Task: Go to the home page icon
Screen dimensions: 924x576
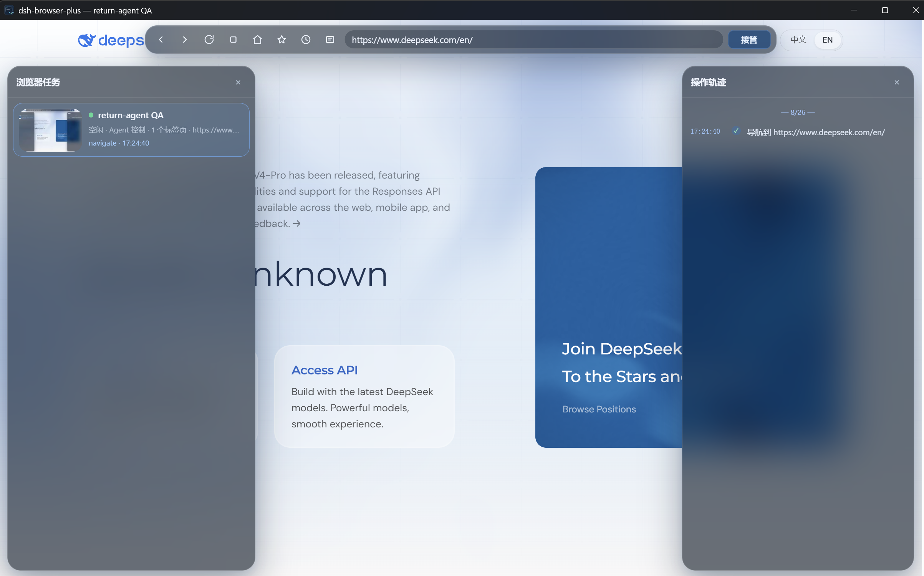Action: (257, 40)
